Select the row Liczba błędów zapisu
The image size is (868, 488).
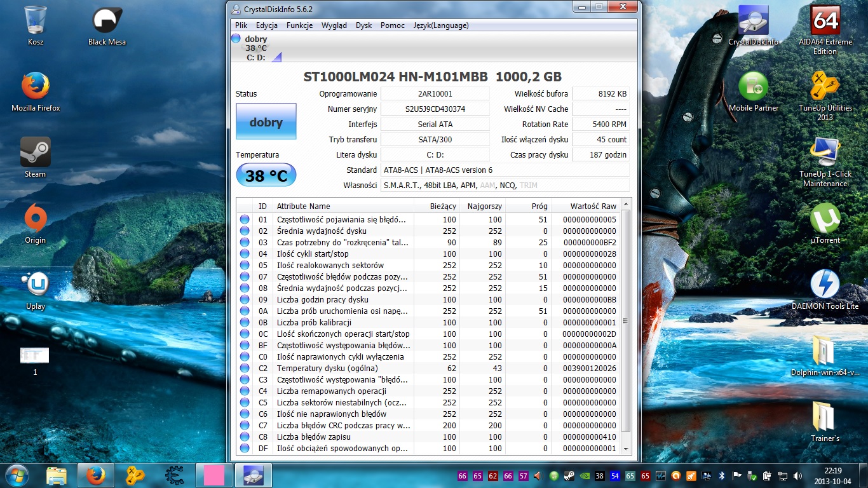pyautogui.click(x=428, y=437)
